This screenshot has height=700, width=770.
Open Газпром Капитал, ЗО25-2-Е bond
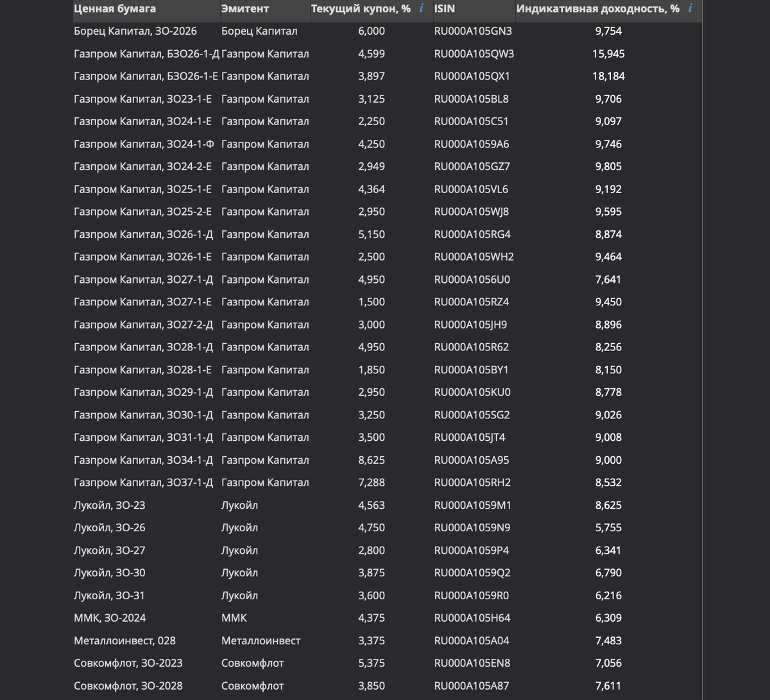[x=143, y=212]
